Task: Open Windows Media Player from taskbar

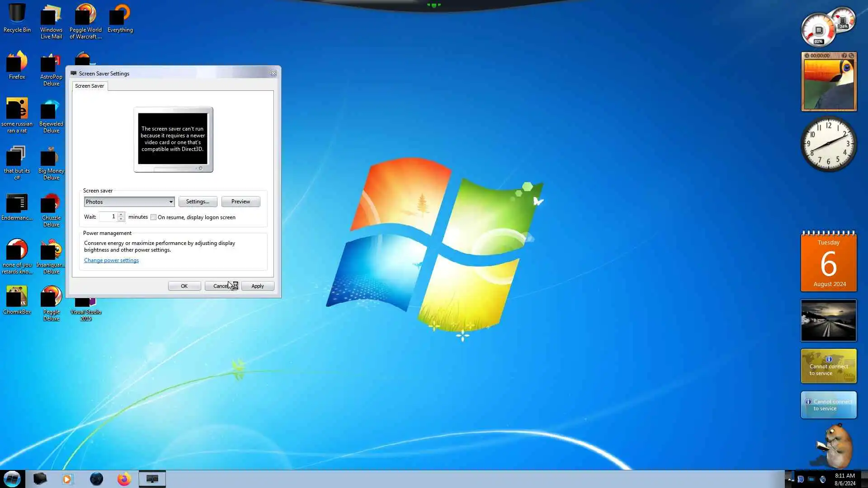Action: pos(67,479)
